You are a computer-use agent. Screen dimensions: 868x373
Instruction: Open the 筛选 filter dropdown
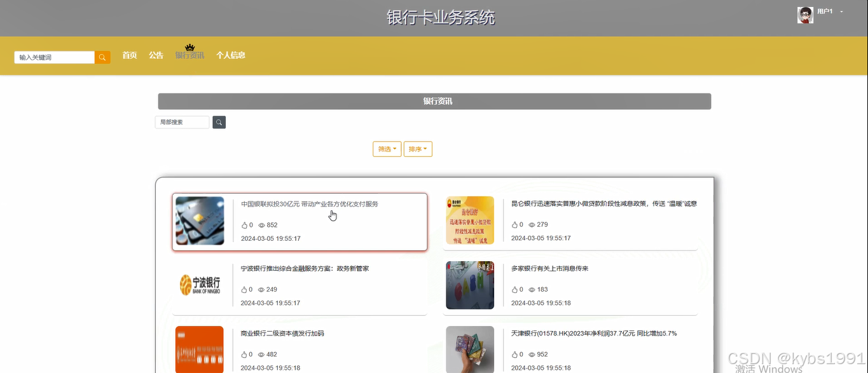tap(387, 149)
